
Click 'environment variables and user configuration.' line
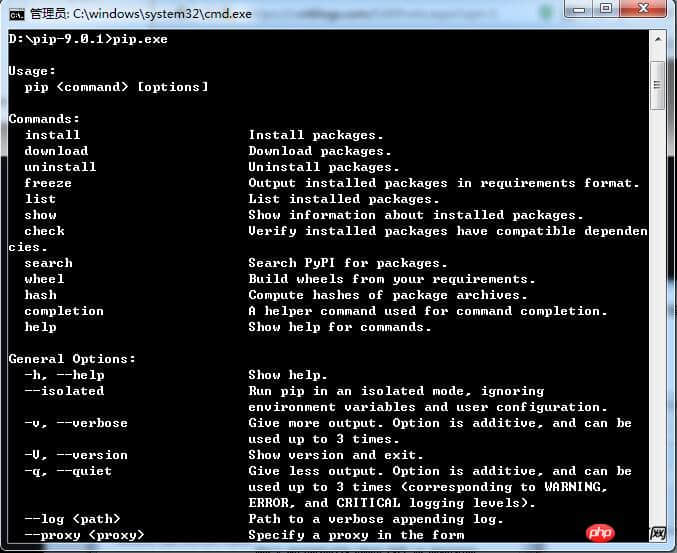pyautogui.click(x=428, y=407)
